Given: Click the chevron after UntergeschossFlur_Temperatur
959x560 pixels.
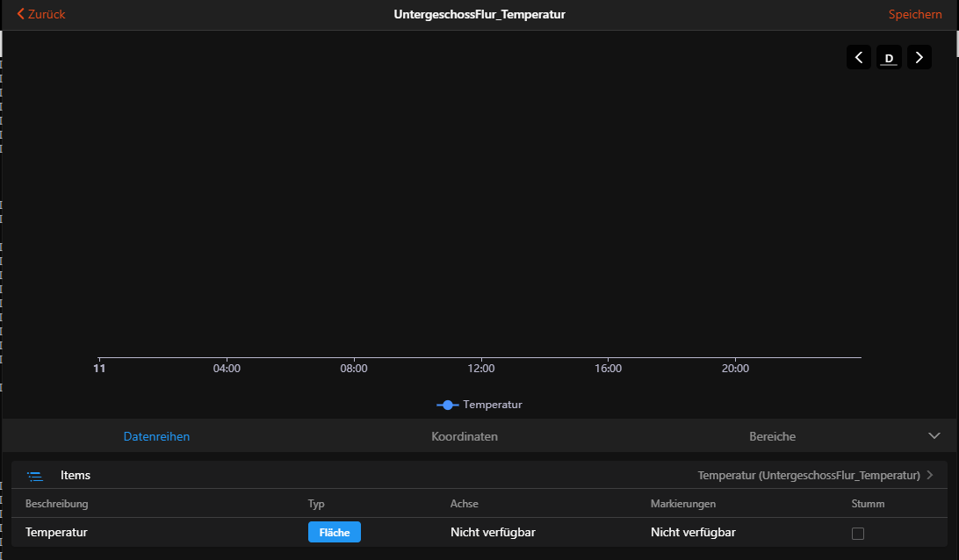Looking at the screenshot, I should 929,475.
